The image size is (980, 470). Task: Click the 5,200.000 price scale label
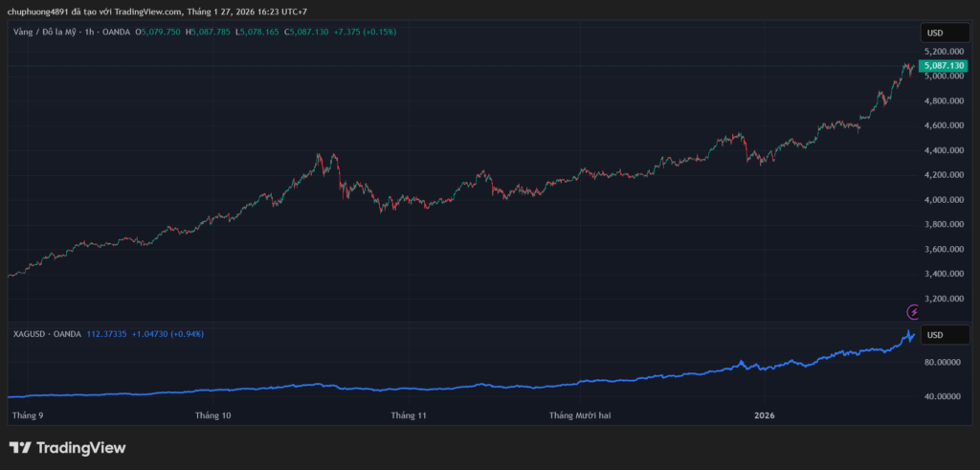click(x=943, y=52)
